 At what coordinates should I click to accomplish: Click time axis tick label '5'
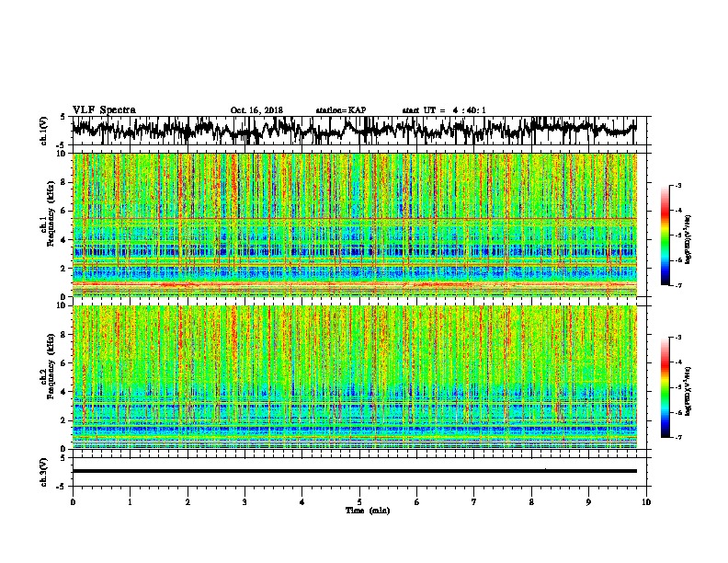359,502
